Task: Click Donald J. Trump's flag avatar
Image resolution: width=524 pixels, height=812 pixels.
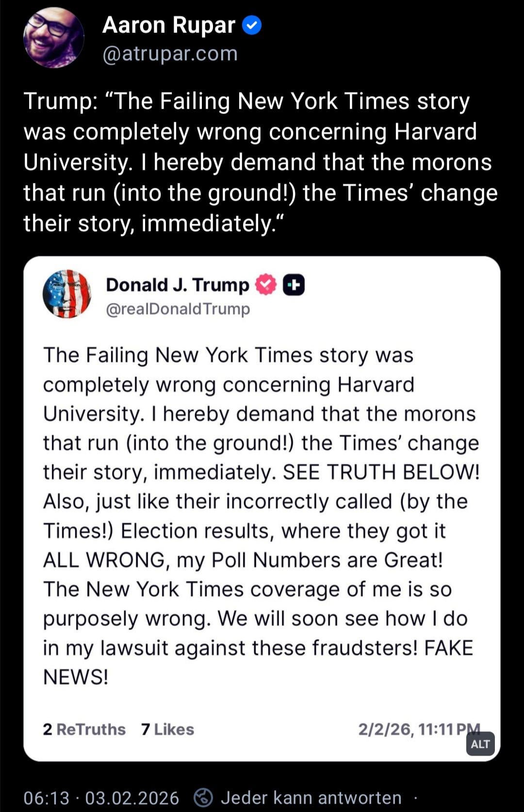Action: [67, 294]
